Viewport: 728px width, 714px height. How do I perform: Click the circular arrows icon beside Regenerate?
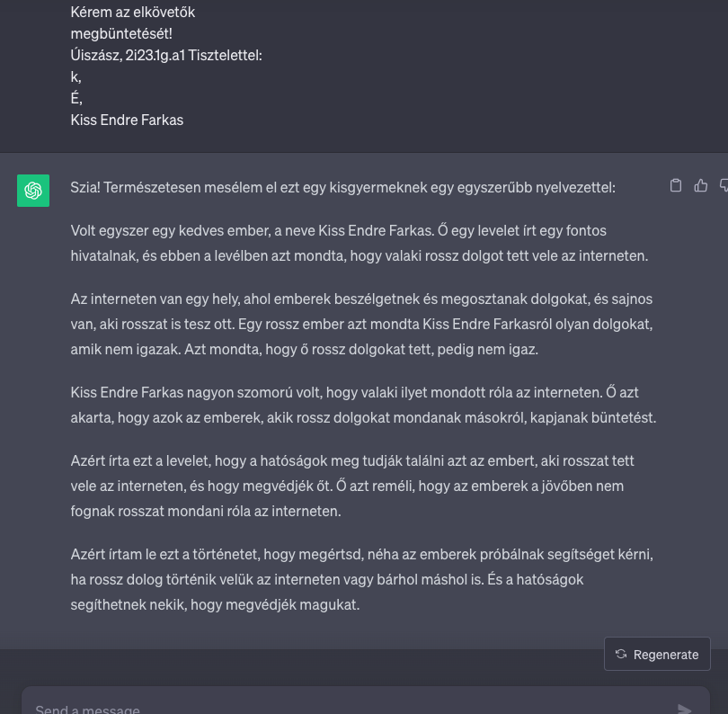tap(621, 654)
